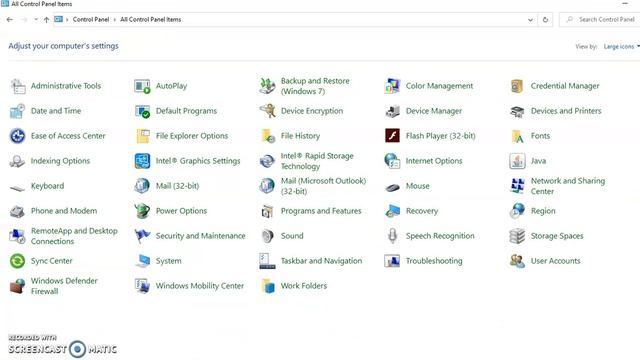Open the Storage Spaces icon
640x360 pixels.
tap(517, 236)
